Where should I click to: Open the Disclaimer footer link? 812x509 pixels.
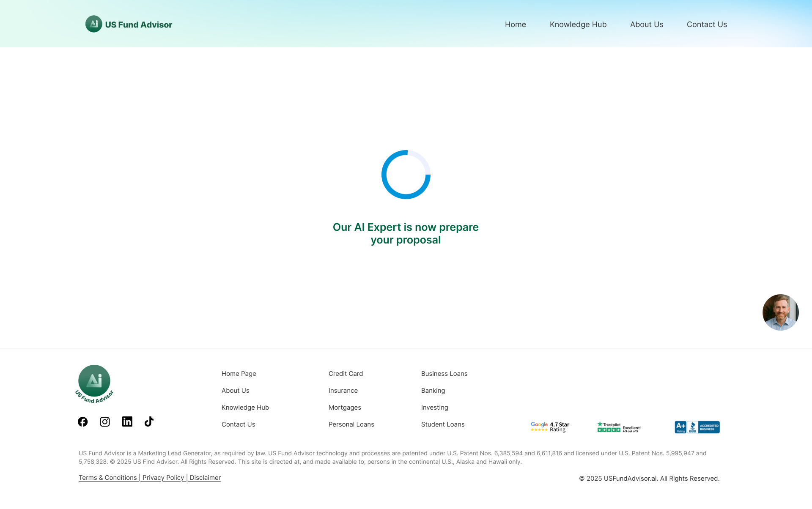[x=205, y=478]
